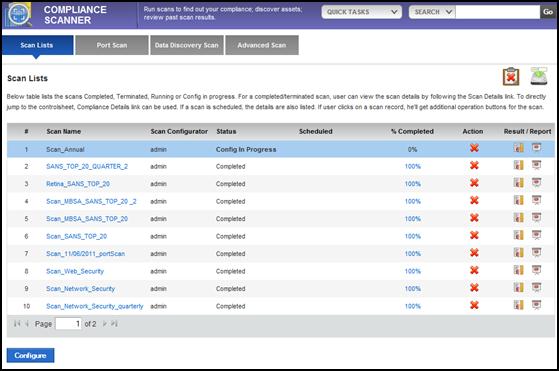Screen dimensions: 559x371
Task: Open report presentation icon for Scan_MBSA_SANS_TOP_20_2
Action: [x=537, y=200]
